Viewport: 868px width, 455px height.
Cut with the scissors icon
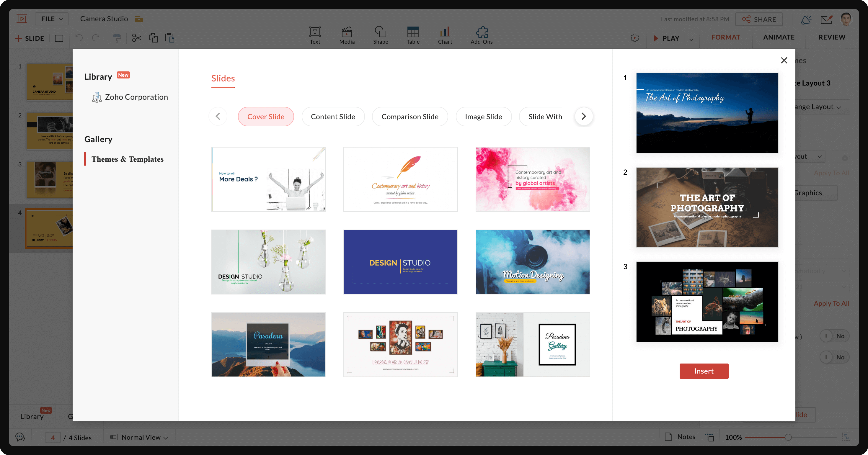coord(136,38)
